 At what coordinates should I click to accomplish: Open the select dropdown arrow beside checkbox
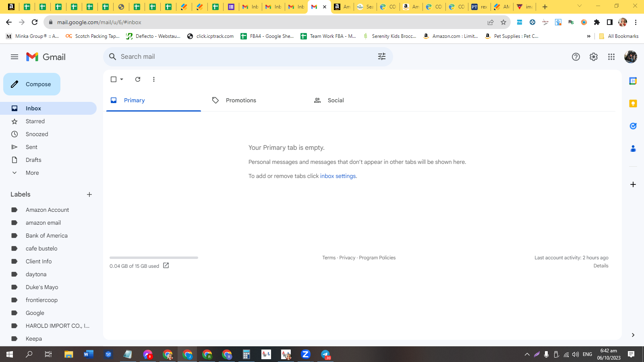[122, 79]
